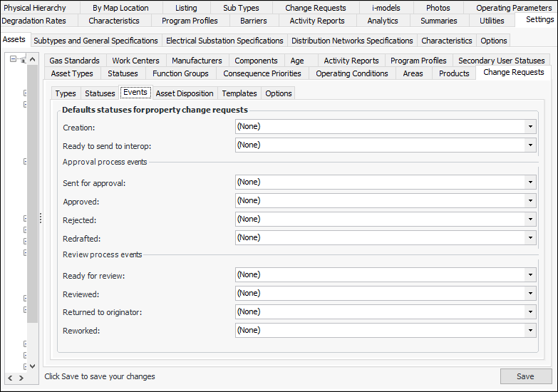Viewport: 558px width, 392px height.
Task: Open the Creation status dropdown
Action: coord(530,127)
